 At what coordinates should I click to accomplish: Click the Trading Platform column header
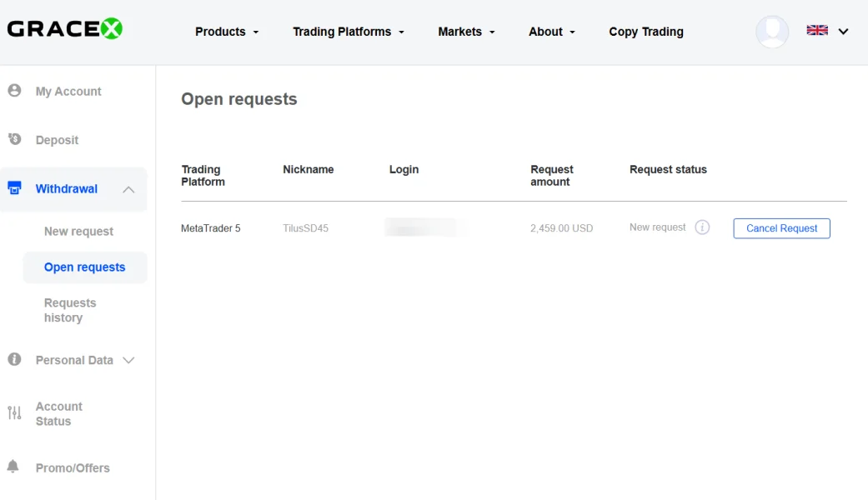[x=203, y=175]
